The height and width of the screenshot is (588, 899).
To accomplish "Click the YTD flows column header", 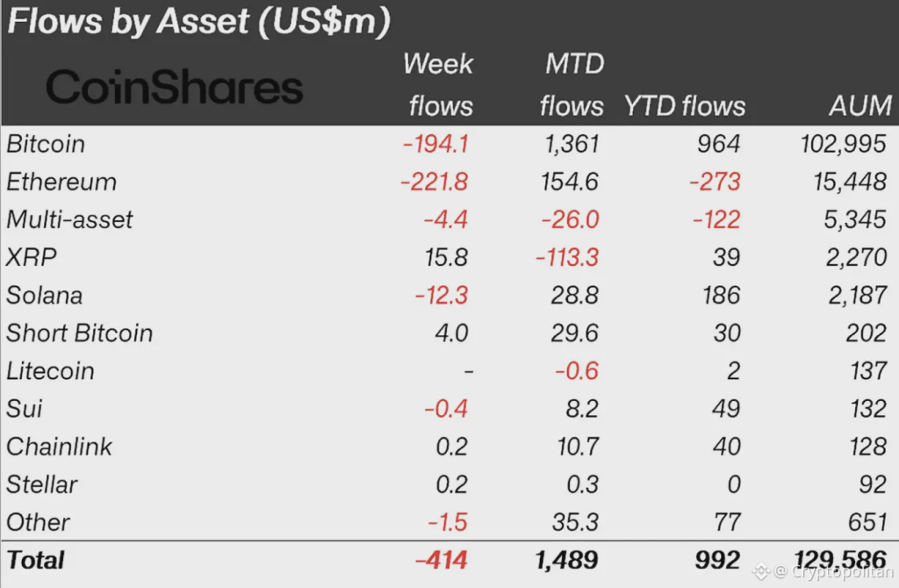I will pyautogui.click(x=685, y=107).
